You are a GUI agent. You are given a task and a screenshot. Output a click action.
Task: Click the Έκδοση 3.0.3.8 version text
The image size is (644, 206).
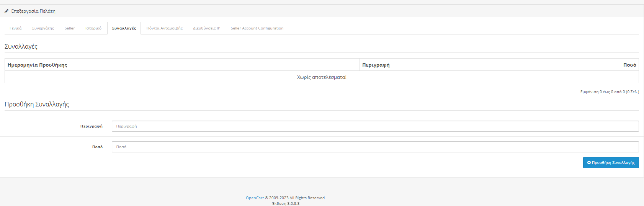tap(286, 203)
